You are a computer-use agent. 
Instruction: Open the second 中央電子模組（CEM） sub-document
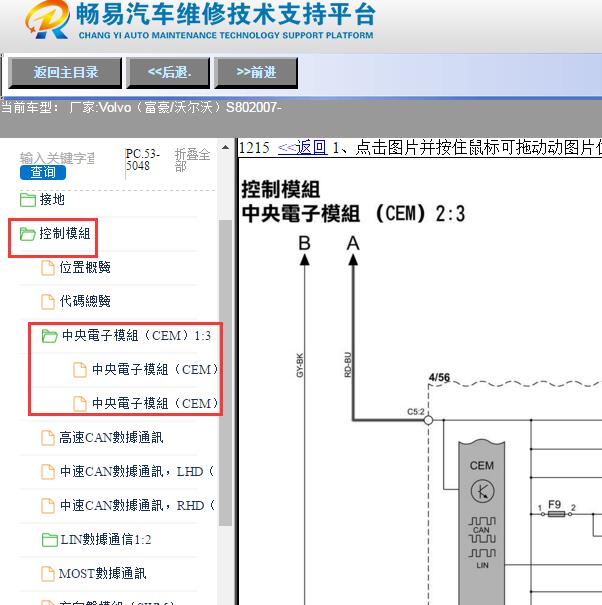tap(155, 404)
